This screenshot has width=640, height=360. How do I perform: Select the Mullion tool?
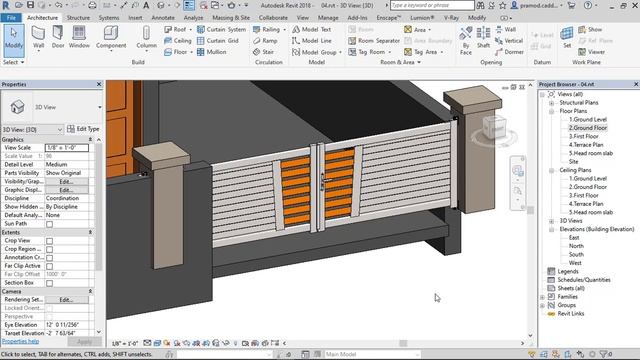211,52
